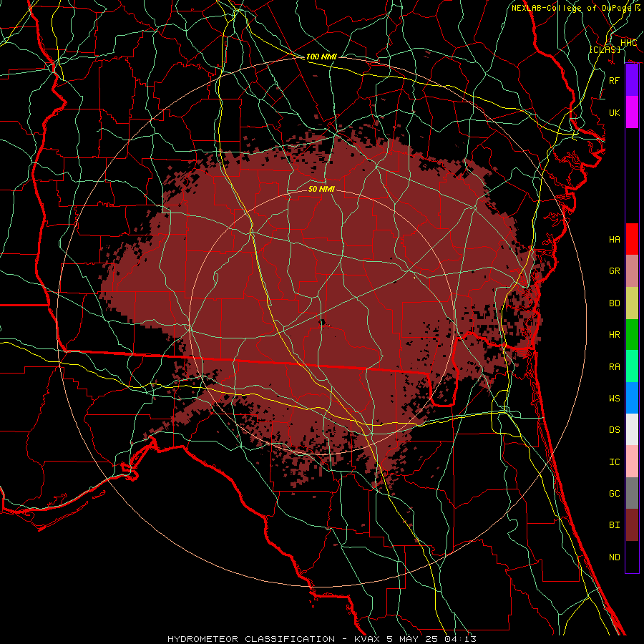Click the BI brown legend swatch

632,525
